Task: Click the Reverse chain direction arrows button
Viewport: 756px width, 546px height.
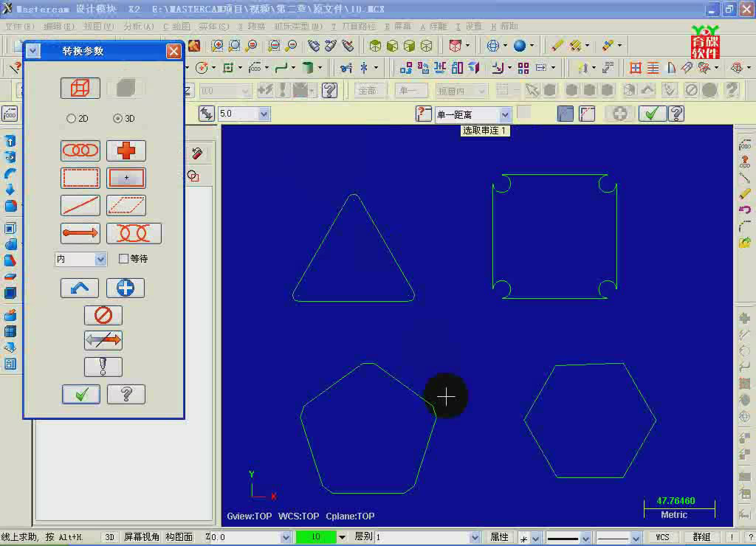Action: pos(103,340)
